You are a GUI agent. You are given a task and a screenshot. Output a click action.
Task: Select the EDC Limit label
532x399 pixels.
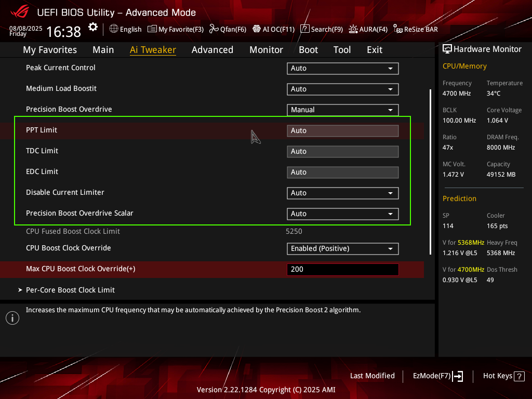pos(42,171)
